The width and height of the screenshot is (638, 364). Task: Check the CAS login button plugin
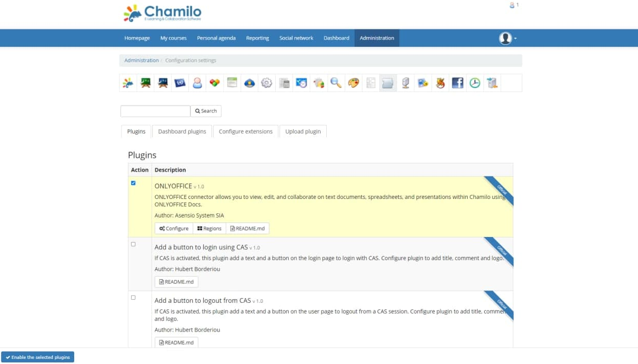click(x=133, y=244)
